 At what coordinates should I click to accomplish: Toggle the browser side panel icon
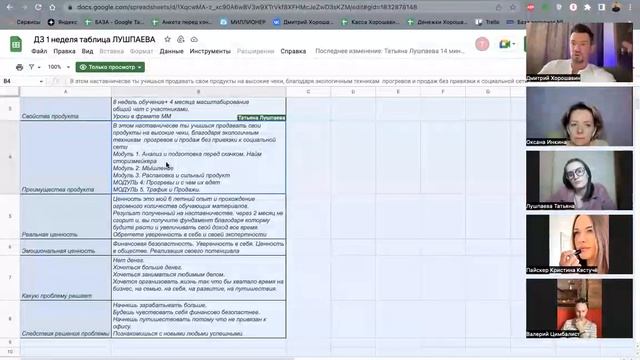coord(602,7)
